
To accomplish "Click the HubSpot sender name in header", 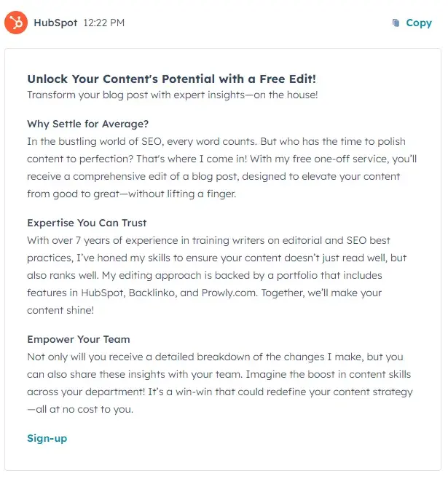I will click(55, 23).
